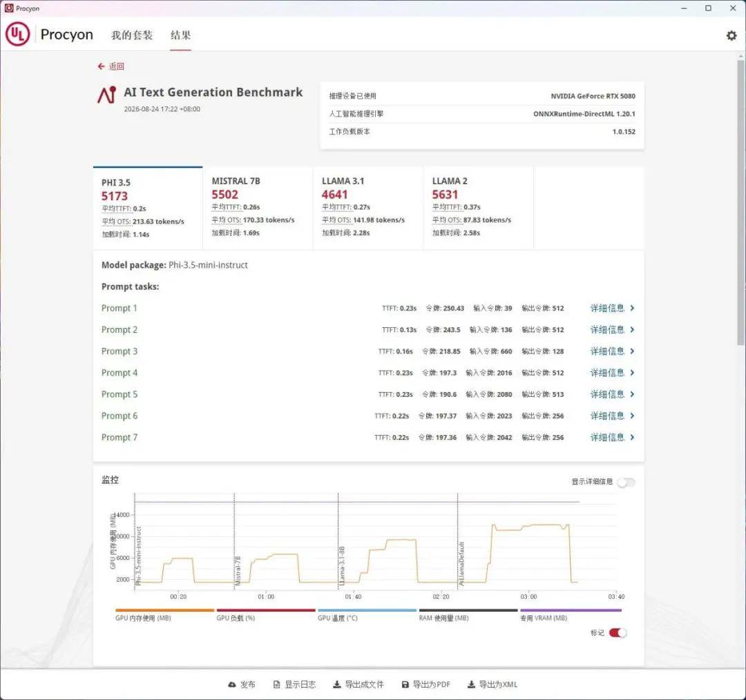Open the settings gear icon
Screen dimensions: 746x700
(x=731, y=35)
